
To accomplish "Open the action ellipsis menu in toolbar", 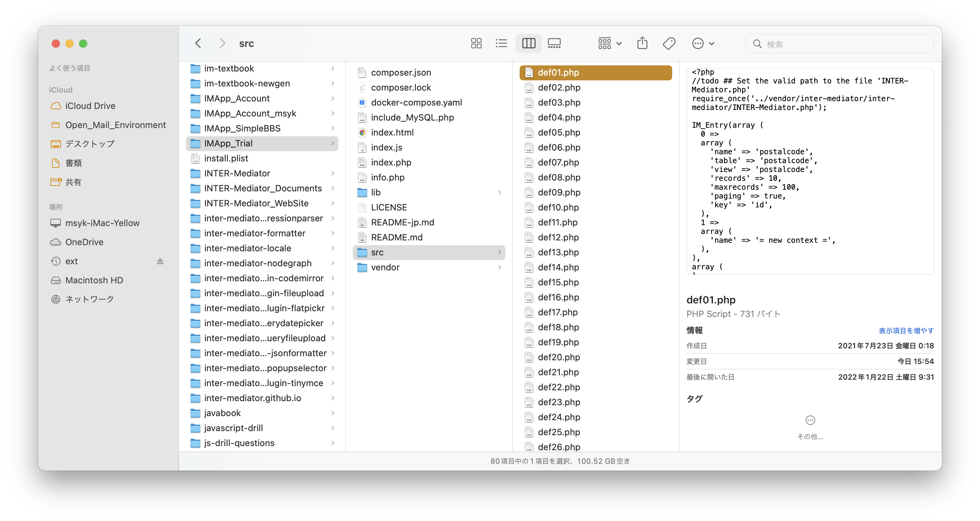I will pos(703,43).
